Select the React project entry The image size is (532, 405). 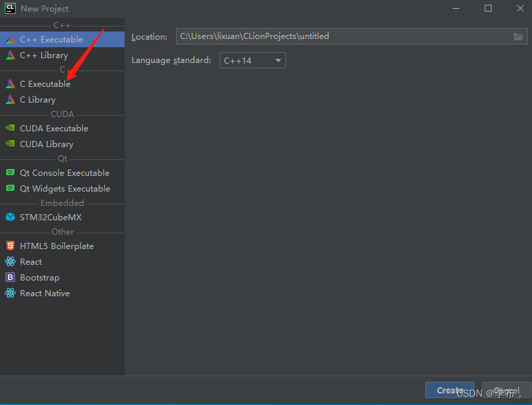coord(62,261)
